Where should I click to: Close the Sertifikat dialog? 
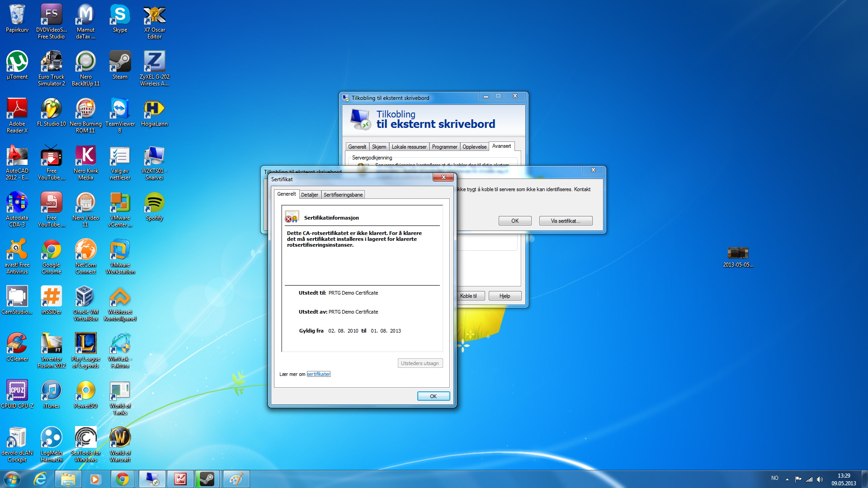[x=443, y=177]
